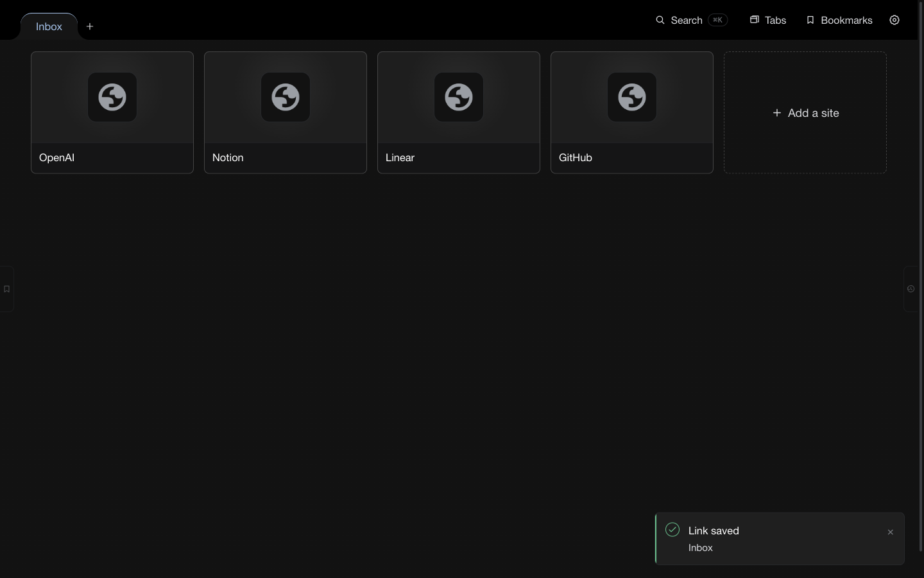924x578 pixels.
Task: Open the GitHub site label
Action: click(576, 157)
